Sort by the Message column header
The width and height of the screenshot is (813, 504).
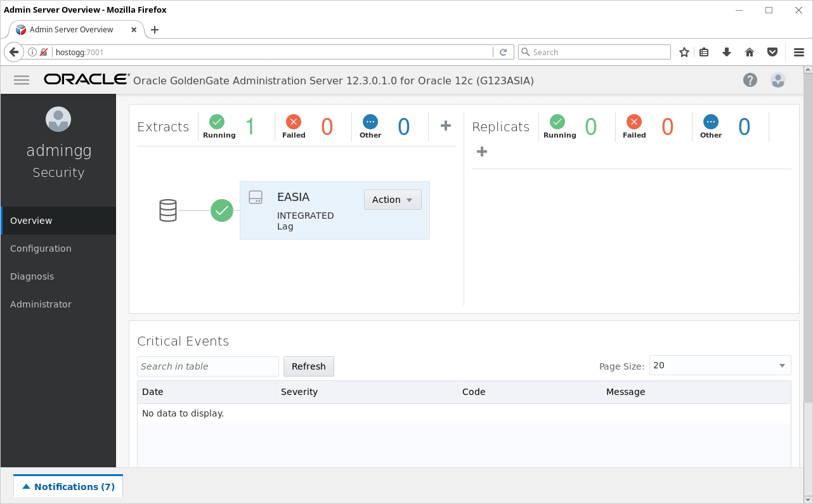[x=696, y=392]
